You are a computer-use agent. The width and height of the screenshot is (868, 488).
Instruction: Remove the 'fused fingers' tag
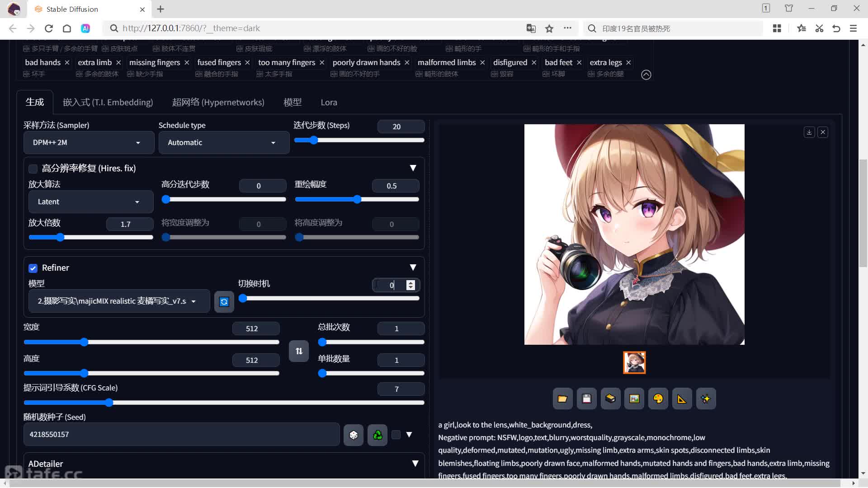pyautogui.click(x=247, y=62)
